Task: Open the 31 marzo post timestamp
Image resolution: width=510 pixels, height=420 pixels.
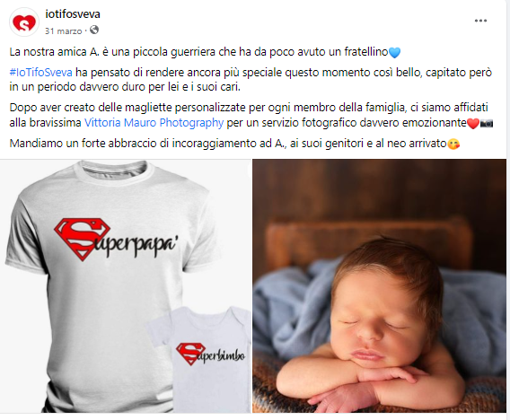Action: coord(63,31)
